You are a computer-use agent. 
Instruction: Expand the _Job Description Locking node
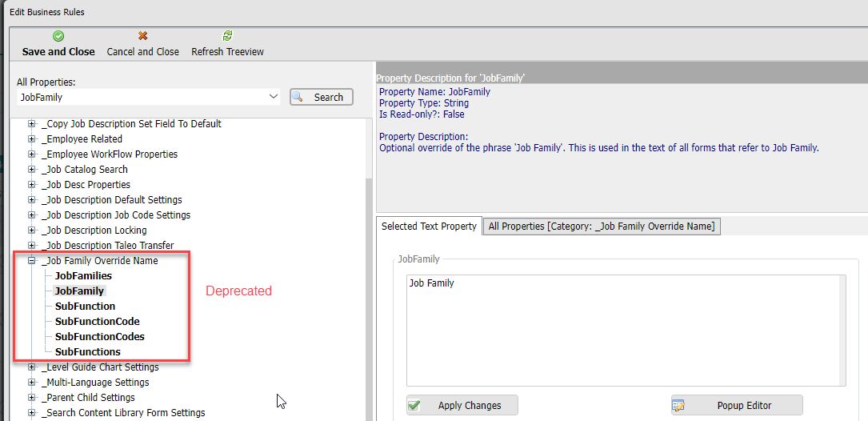[32, 231]
